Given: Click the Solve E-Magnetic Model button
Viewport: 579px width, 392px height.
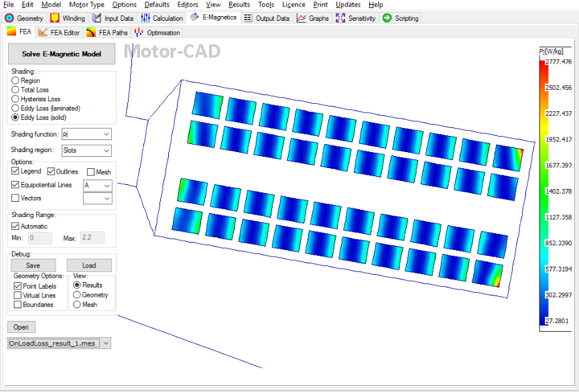Looking at the screenshot, I should pyautogui.click(x=62, y=54).
